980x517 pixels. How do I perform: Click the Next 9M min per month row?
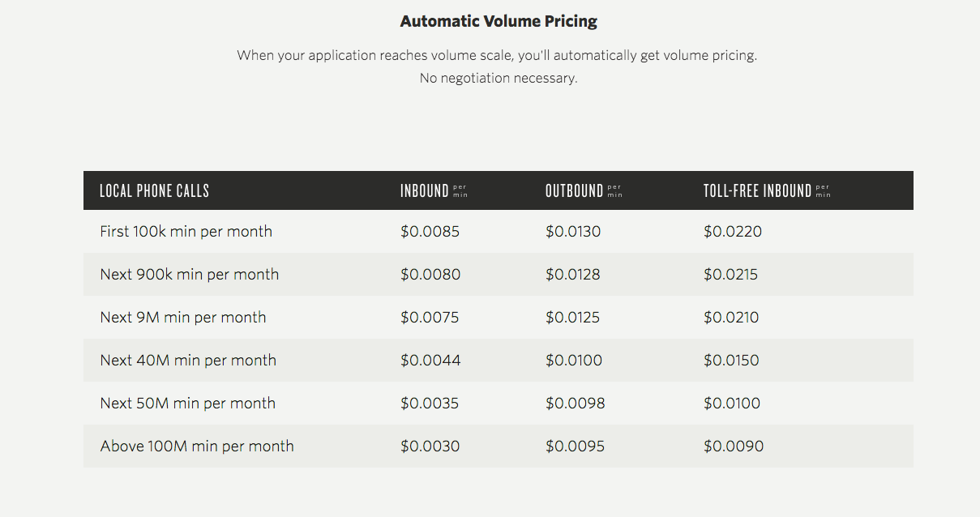pyautogui.click(x=498, y=318)
